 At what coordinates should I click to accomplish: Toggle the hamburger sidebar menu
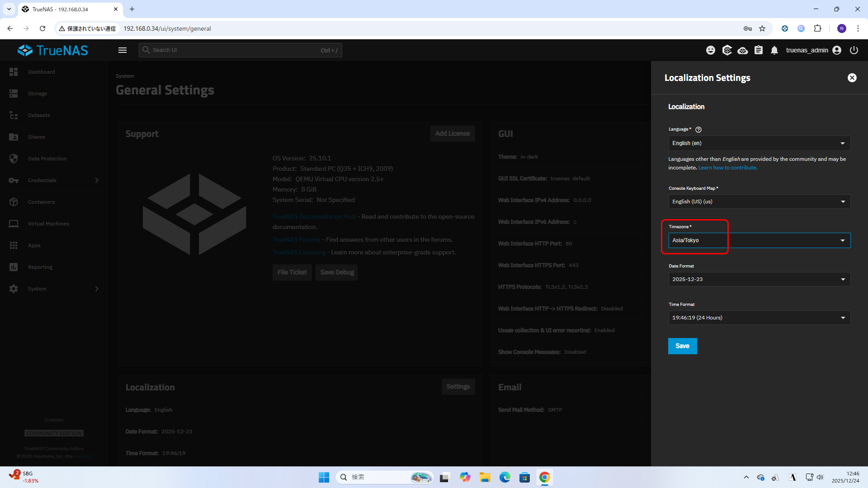[x=123, y=50]
